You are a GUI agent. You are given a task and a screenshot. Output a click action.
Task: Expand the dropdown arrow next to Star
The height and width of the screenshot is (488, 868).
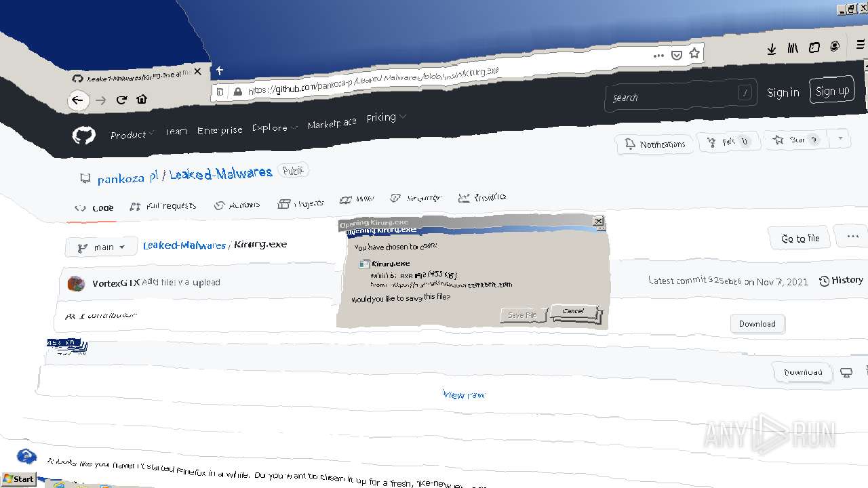point(840,138)
